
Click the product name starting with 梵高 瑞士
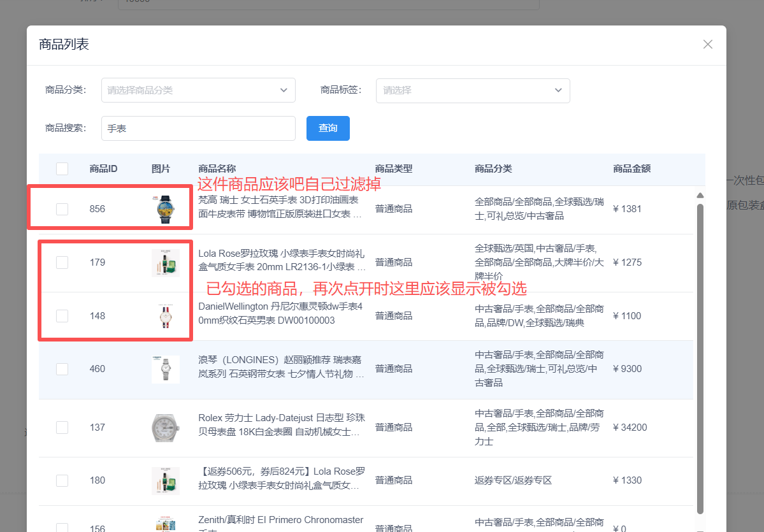click(x=280, y=207)
